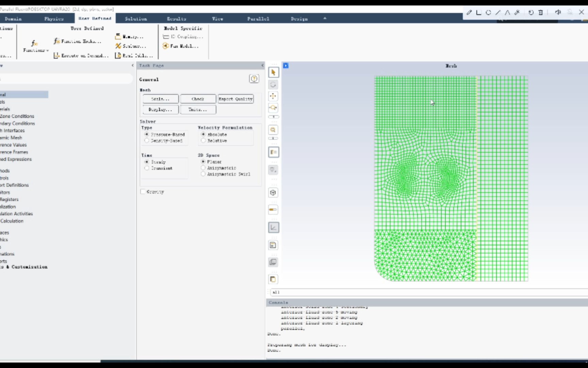Open the Fan Model dialog
The image size is (588, 368).
(180, 46)
